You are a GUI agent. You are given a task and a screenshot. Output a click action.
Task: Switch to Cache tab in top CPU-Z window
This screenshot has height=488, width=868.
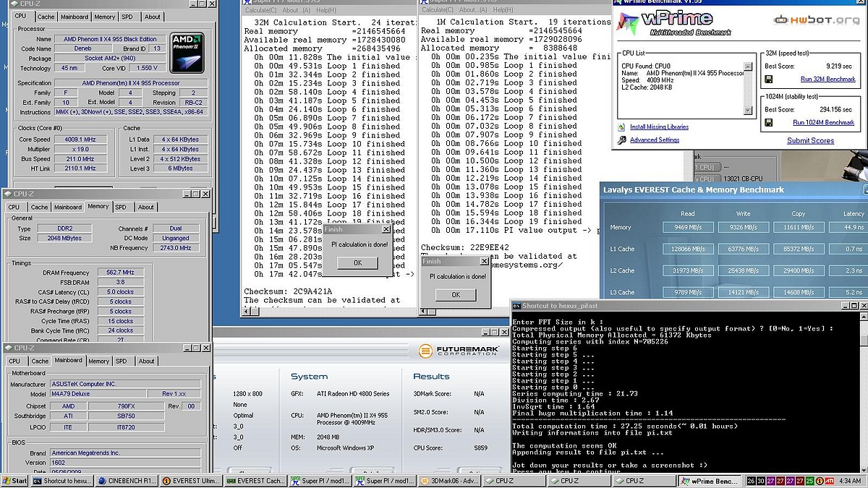pyautogui.click(x=46, y=17)
